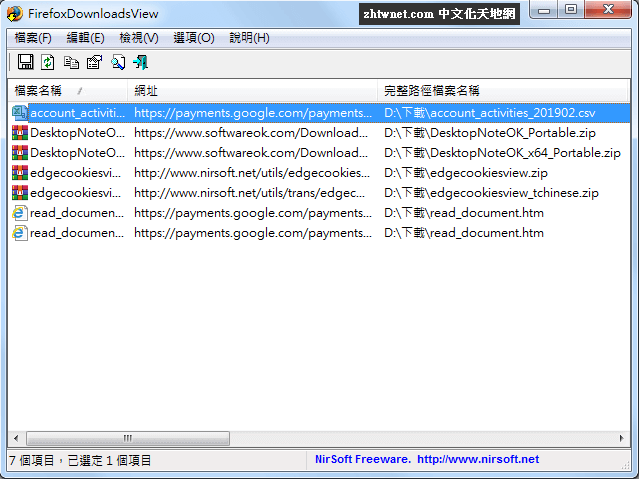This screenshot has width=639, height=479.
Task: Click the nirsoft.net/utils/edgecookies URL cell
Action: click(x=252, y=173)
